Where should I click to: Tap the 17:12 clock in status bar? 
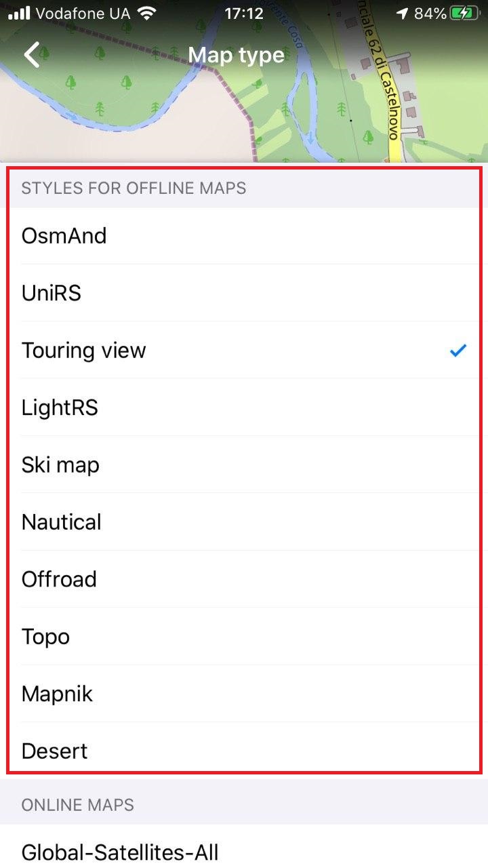point(244,13)
